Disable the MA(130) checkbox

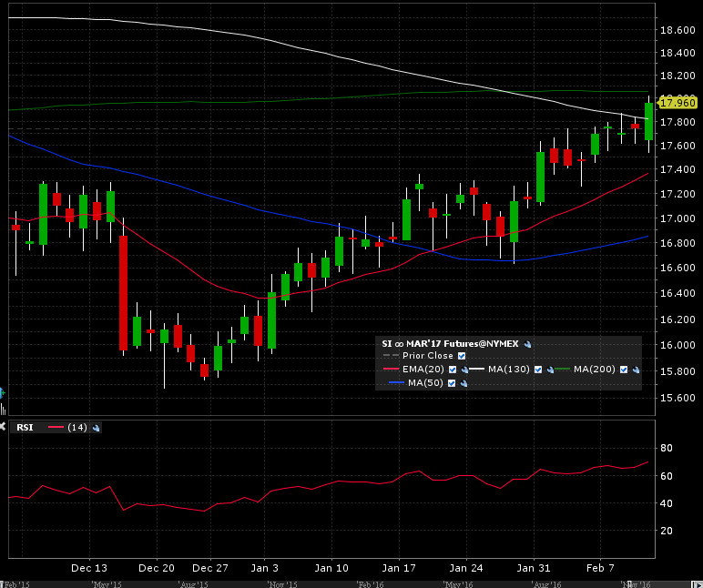tap(538, 370)
